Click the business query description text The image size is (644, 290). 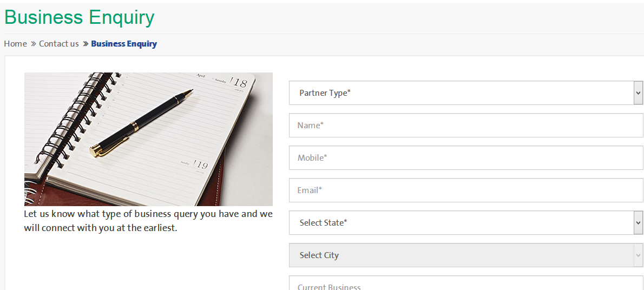pos(148,221)
